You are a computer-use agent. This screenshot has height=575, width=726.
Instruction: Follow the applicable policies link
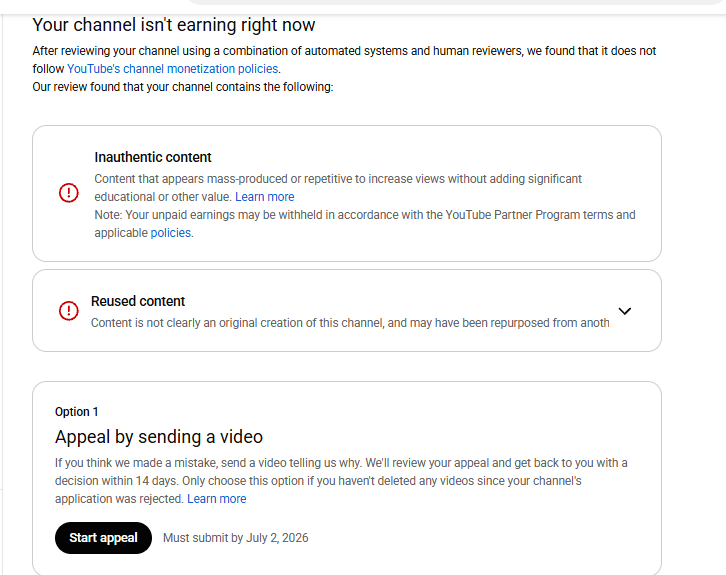coord(170,232)
